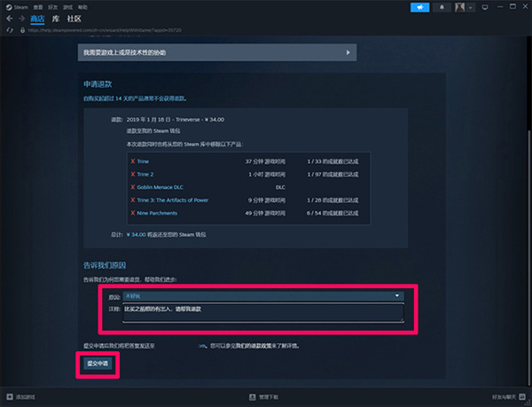532x407 pixels.
Task: Click the 49 分钟 游戏时间 text
Action: [265, 213]
